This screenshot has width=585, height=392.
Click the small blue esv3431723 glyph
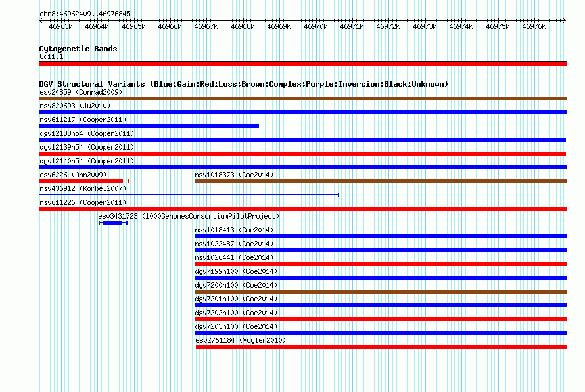(x=113, y=223)
